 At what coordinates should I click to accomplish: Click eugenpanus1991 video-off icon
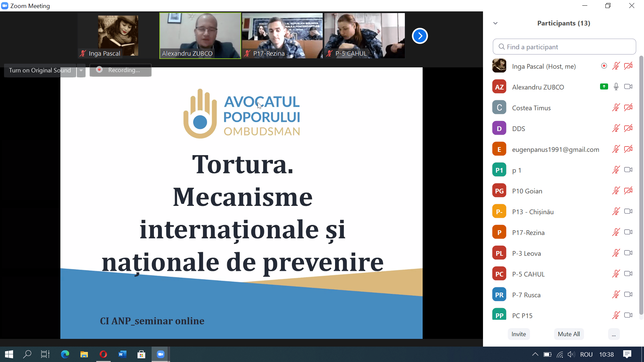tap(628, 149)
